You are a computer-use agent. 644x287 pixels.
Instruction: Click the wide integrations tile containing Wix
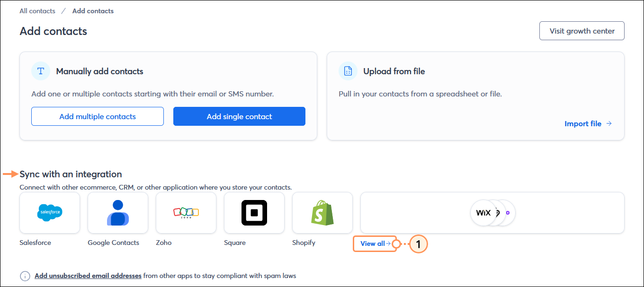click(492, 213)
